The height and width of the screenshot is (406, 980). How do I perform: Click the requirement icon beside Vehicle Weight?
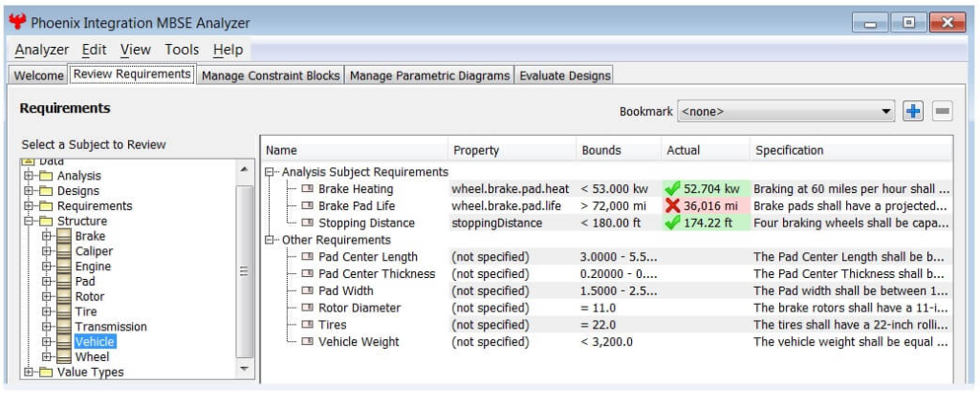pyautogui.click(x=307, y=342)
